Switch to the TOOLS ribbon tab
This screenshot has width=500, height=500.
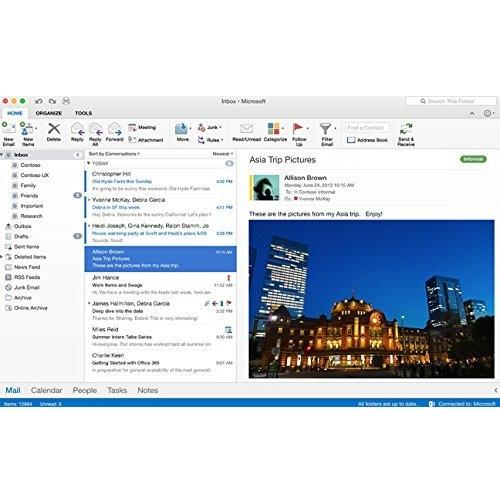[x=83, y=113]
